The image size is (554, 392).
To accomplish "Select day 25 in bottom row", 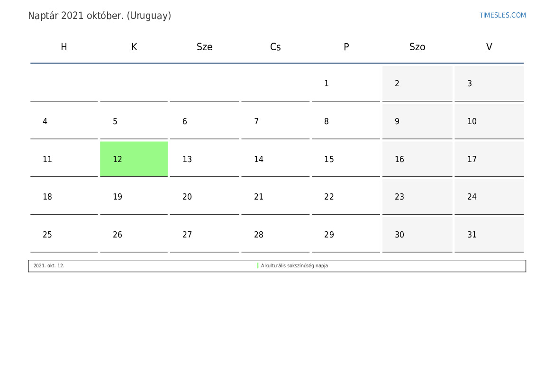I will click(x=64, y=235).
